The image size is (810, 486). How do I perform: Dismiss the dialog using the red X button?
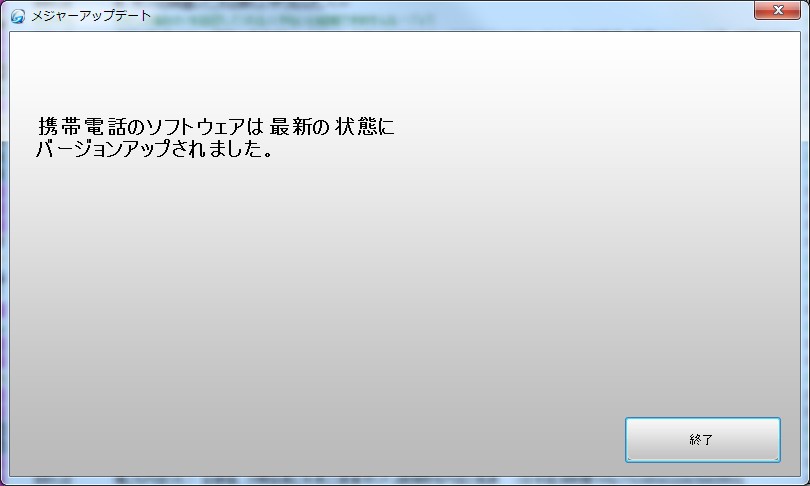[x=777, y=10]
